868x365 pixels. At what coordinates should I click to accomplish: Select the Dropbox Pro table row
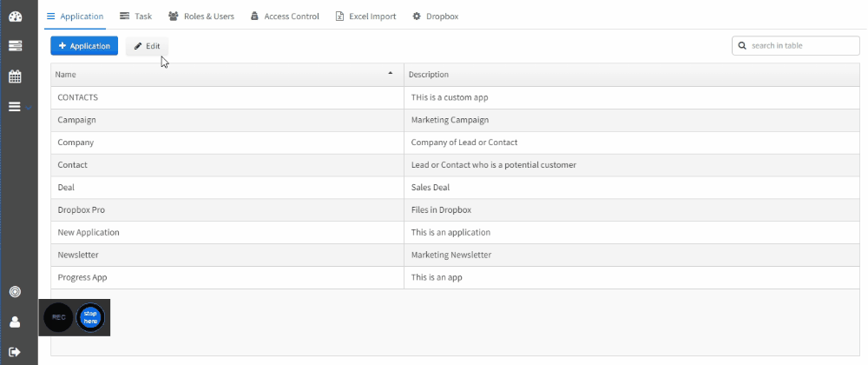[455, 210]
